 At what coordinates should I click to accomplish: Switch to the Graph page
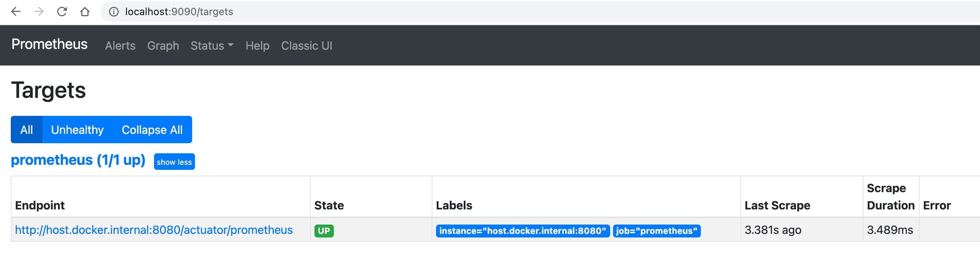(163, 46)
